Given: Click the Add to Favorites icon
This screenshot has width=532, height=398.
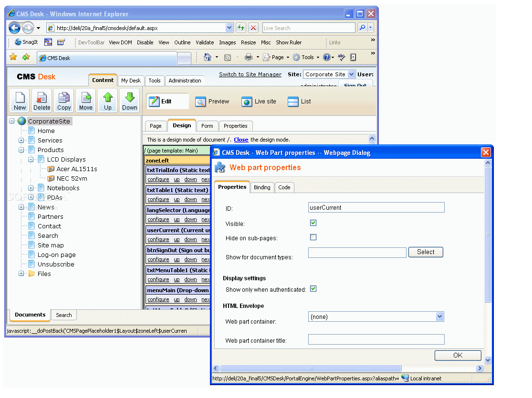Looking at the screenshot, I should click(26, 57).
